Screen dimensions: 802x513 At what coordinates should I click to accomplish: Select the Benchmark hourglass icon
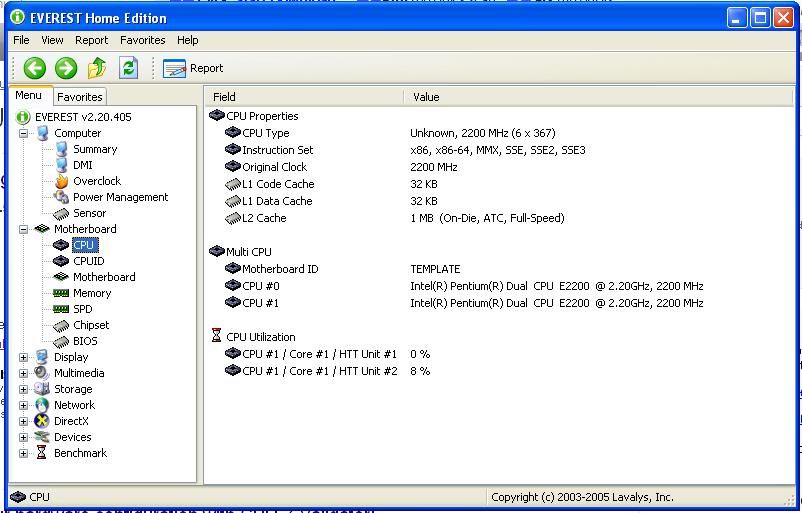42,453
